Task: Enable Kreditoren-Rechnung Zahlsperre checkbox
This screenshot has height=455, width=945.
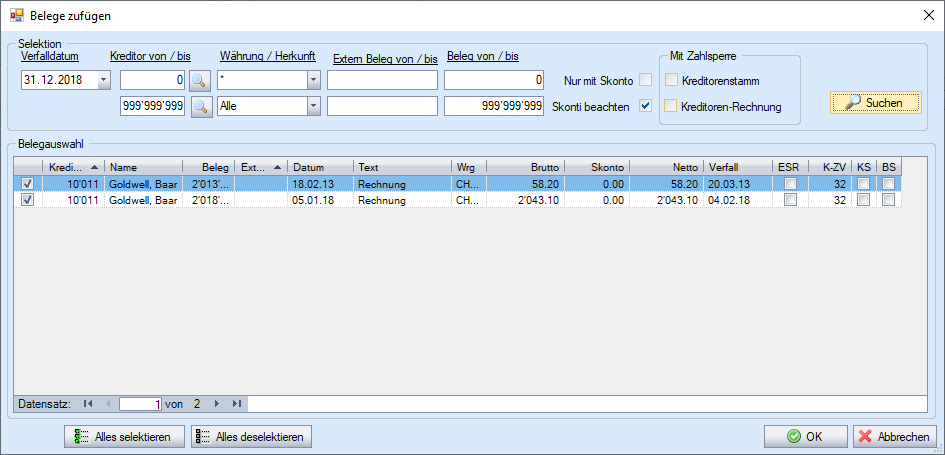Action: (672, 106)
